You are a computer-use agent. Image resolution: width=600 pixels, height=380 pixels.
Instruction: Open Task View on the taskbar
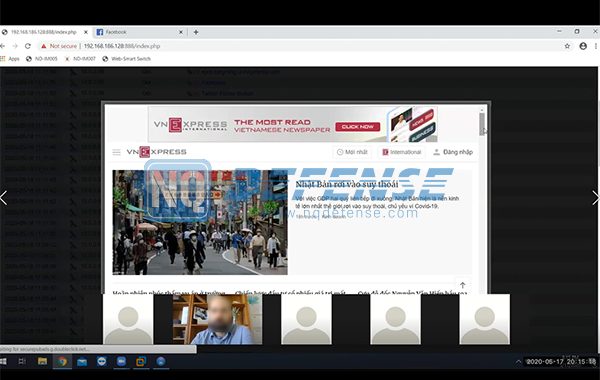[22, 361]
